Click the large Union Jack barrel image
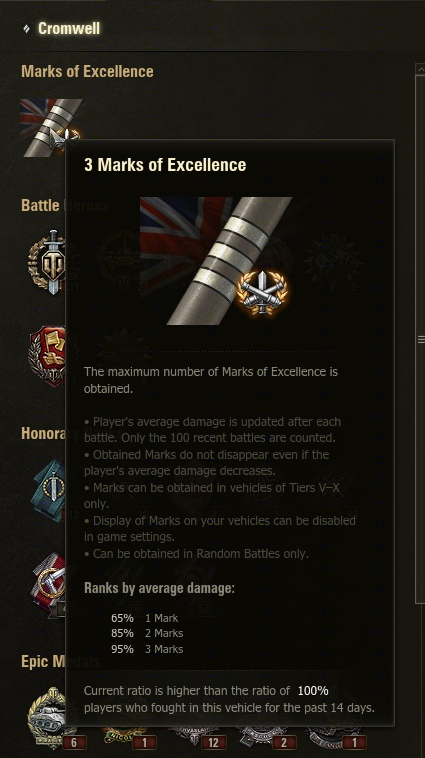 tap(216, 261)
